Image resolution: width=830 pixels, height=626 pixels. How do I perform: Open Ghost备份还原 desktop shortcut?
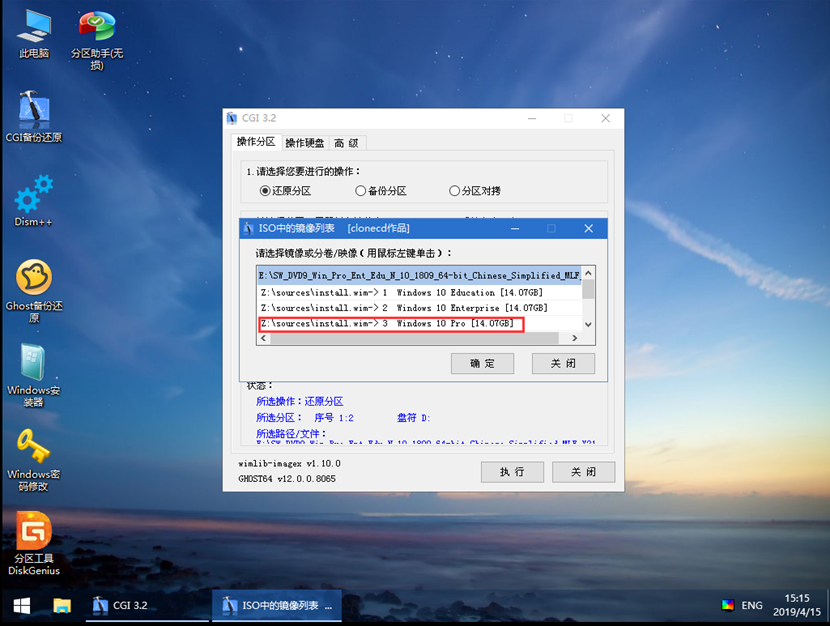[x=34, y=279]
